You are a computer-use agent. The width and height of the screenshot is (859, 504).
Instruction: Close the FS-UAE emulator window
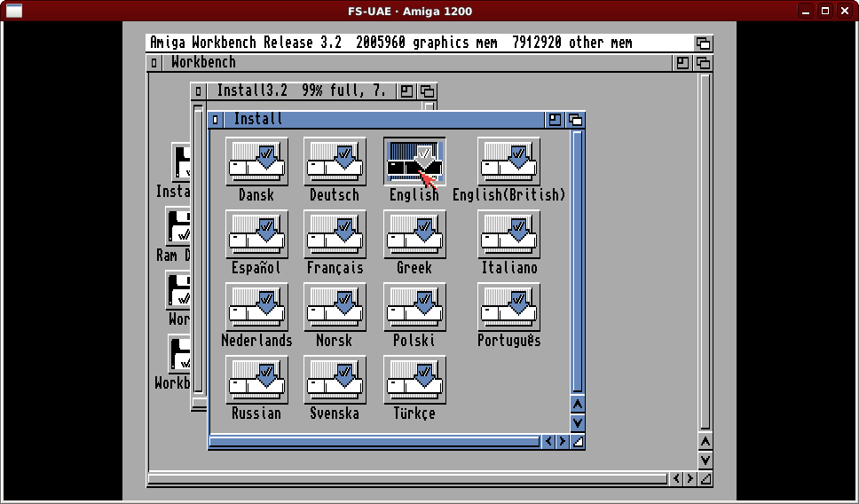845,11
